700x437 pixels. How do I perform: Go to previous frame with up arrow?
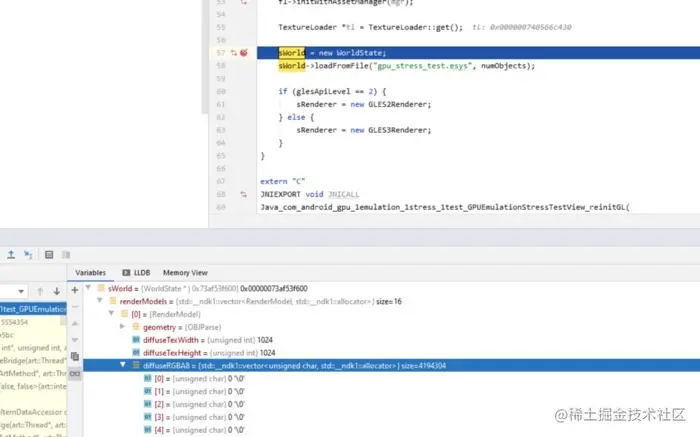click(40, 291)
